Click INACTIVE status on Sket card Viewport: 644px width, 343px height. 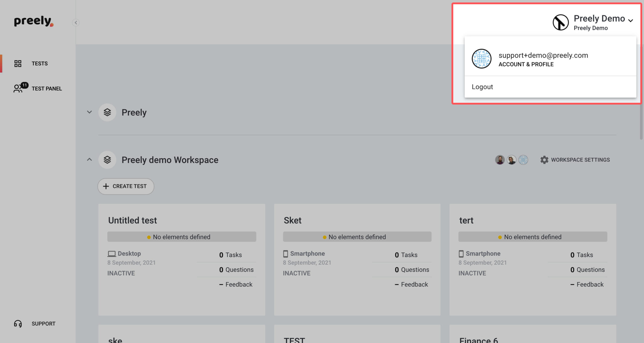click(297, 273)
